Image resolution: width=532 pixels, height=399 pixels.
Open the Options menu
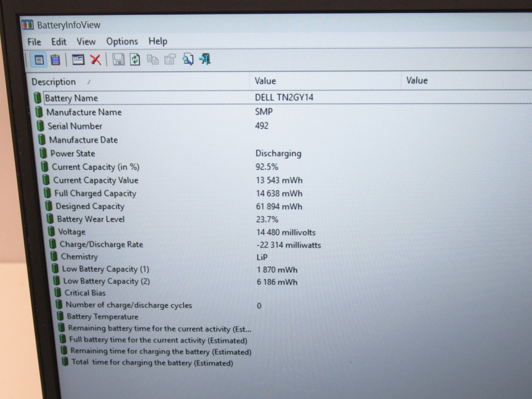[122, 41]
